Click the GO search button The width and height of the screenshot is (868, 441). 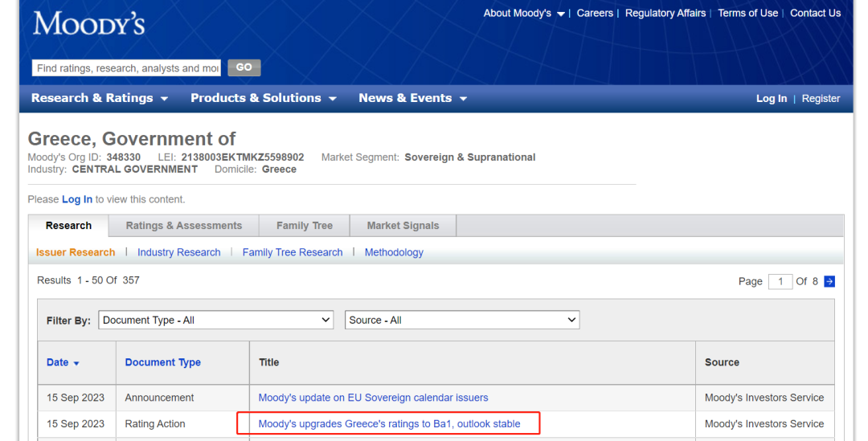[x=244, y=67]
